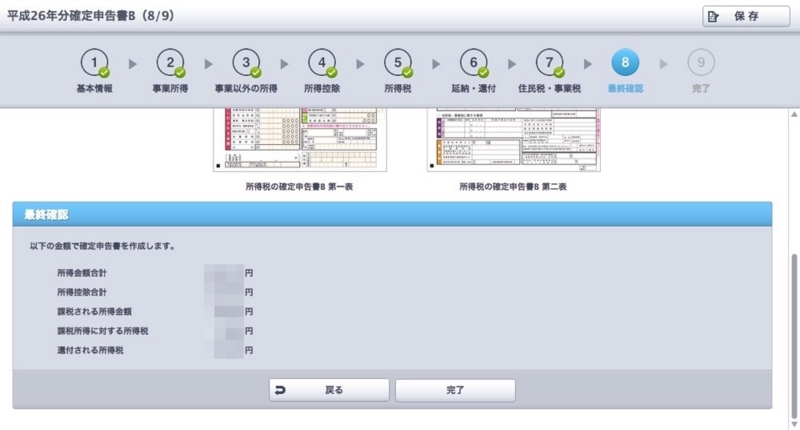The height and width of the screenshot is (430, 800).
Task: Click the 課税所得に対する所得税 label
Action: coord(103,331)
